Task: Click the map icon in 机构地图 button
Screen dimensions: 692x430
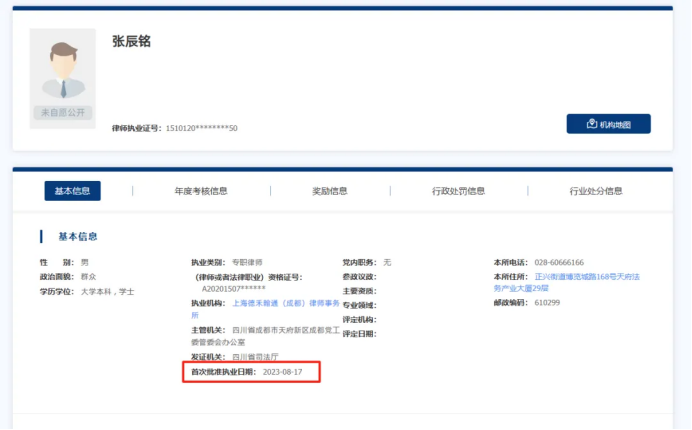Action: click(592, 124)
